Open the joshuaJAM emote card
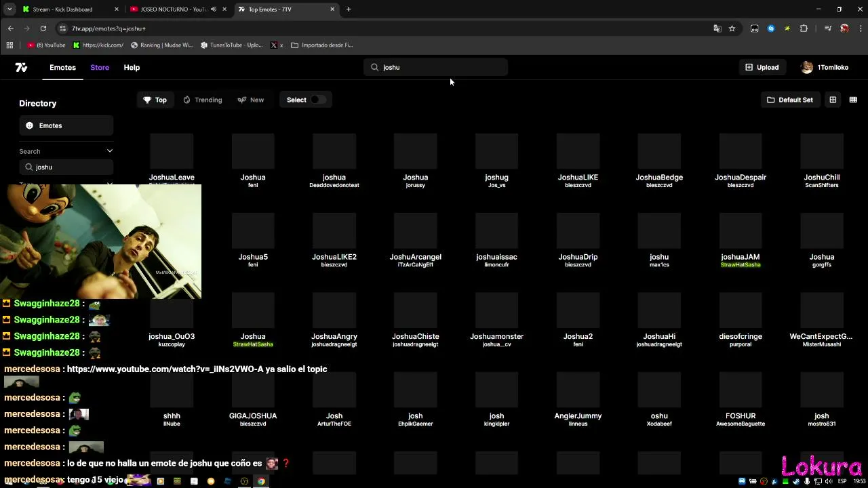 coord(741,240)
